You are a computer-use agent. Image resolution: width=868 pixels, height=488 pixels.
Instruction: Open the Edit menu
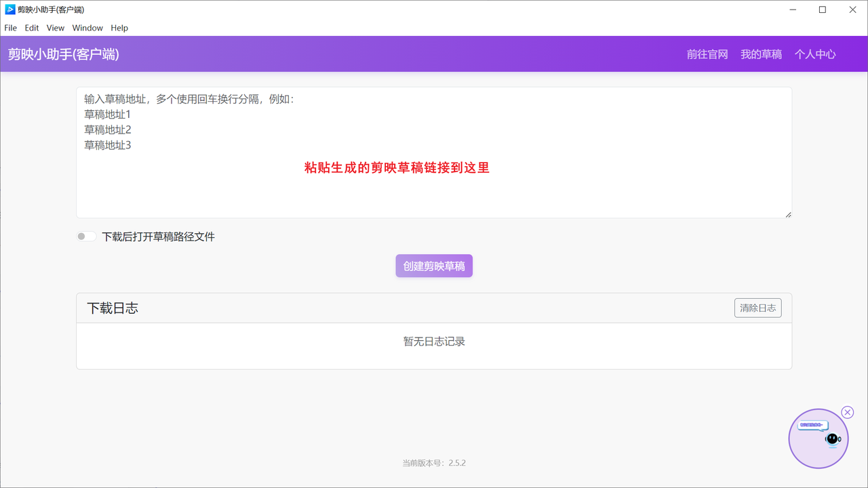[32, 28]
